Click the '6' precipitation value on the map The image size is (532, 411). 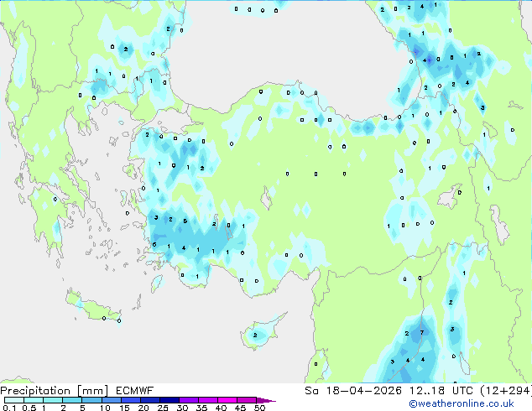tap(154, 244)
